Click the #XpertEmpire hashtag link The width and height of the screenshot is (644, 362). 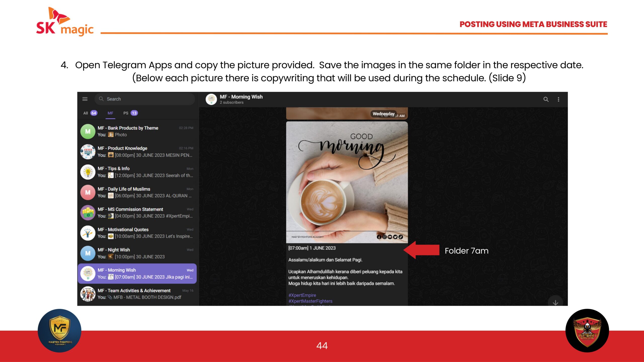[x=302, y=295]
